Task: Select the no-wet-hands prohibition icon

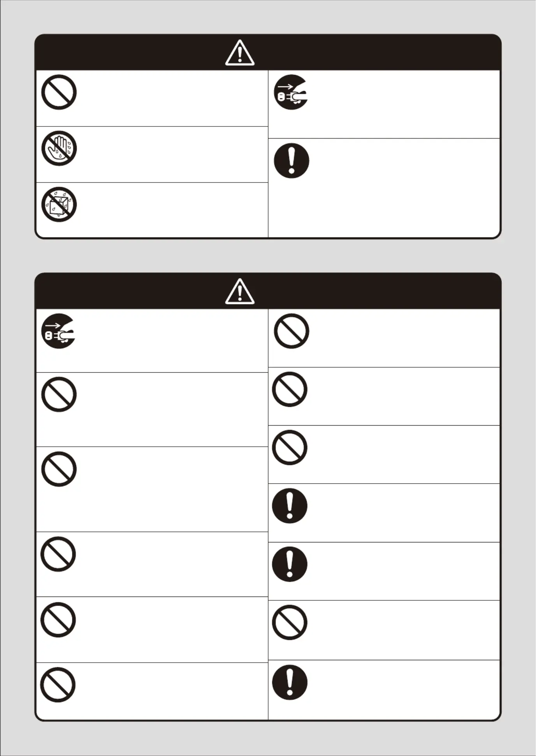Action: coord(59,148)
